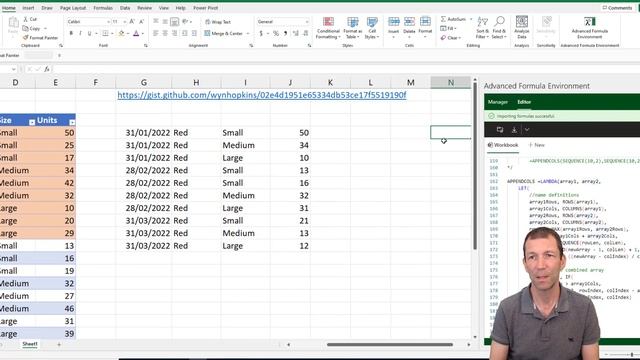Click the New namespace button
640x360 pixels.
pyautogui.click(x=537, y=145)
